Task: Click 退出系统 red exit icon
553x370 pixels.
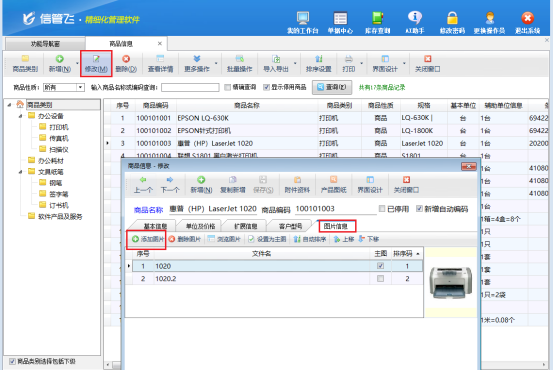Action: click(x=528, y=22)
